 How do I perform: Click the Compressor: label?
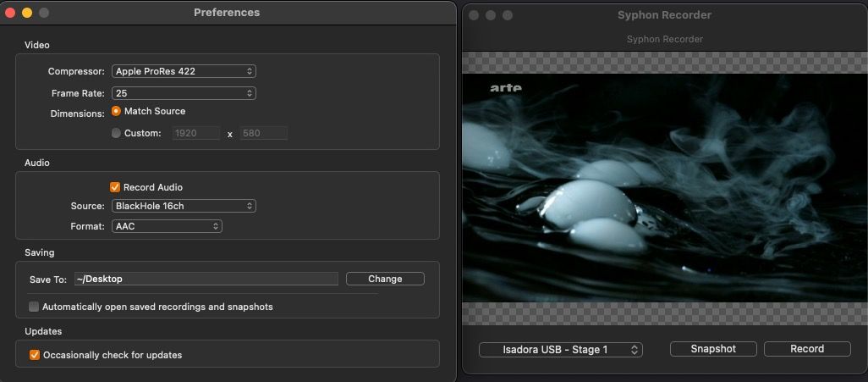[x=76, y=71]
